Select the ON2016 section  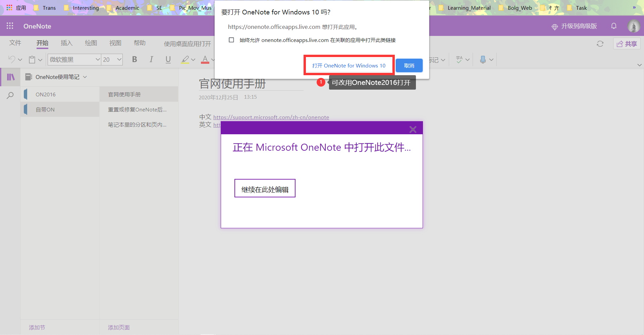pyautogui.click(x=60, y=94)
